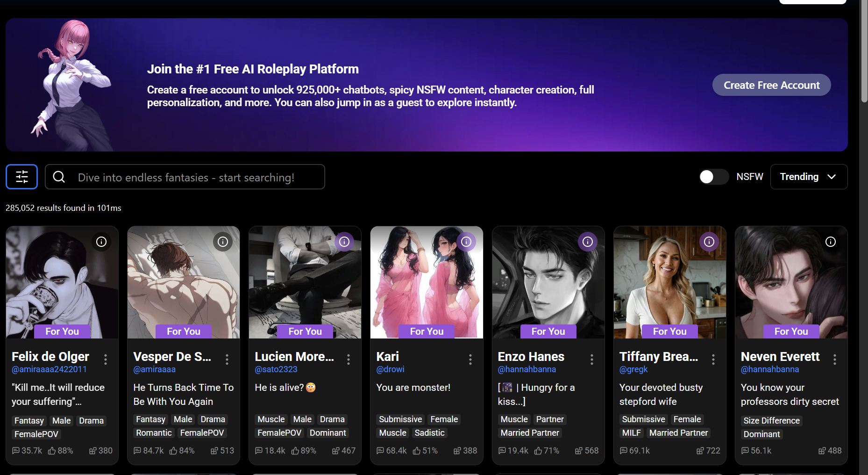This screenshot has width=868, height=475.
Task: Click the Neven Everett character name
Action: [780, 357]
